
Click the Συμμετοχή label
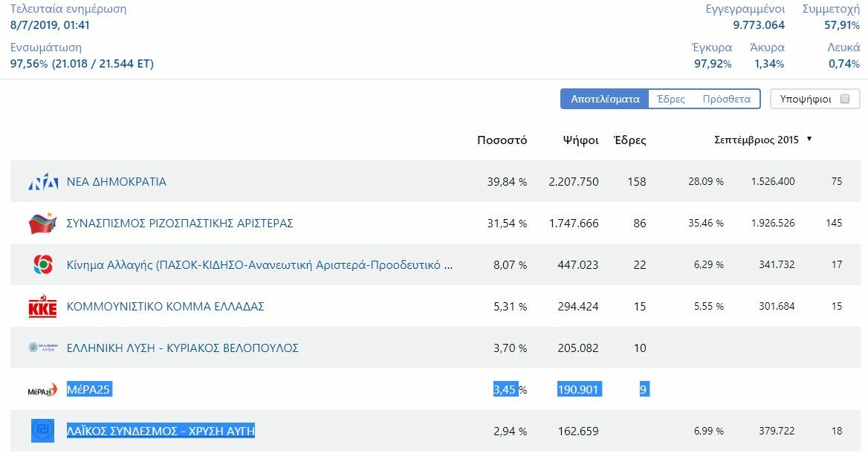tap(831, 9)
